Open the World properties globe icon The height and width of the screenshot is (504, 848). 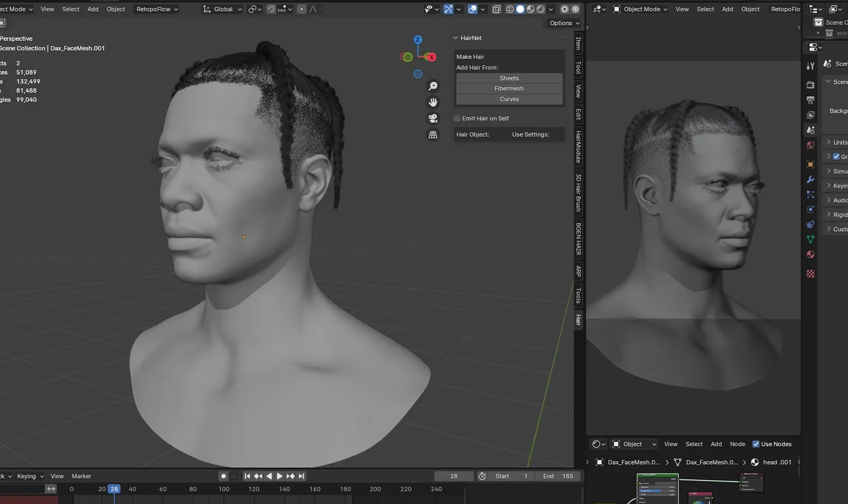(810, 144)
